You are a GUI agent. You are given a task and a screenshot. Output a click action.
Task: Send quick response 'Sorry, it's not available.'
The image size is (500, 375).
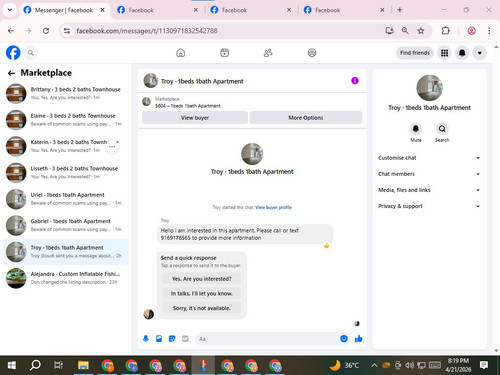click(201, 308)
